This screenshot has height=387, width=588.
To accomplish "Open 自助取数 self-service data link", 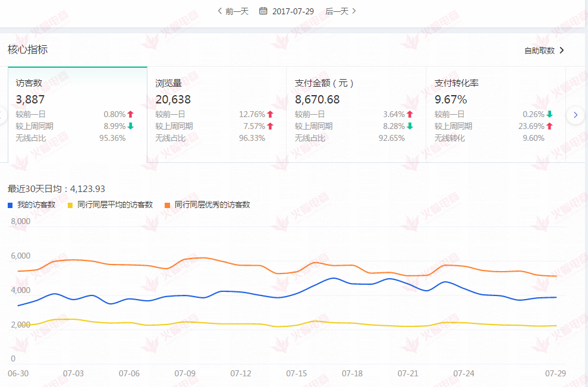I will tap(543, 51).
